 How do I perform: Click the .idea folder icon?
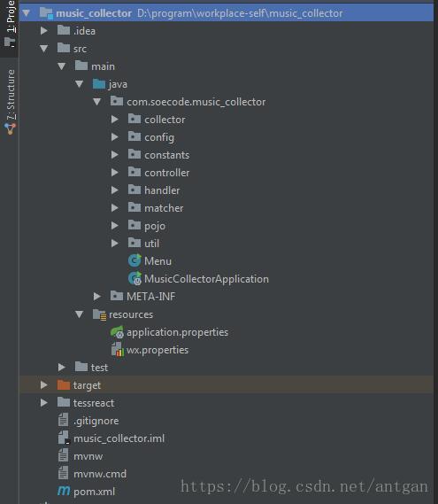64,30
